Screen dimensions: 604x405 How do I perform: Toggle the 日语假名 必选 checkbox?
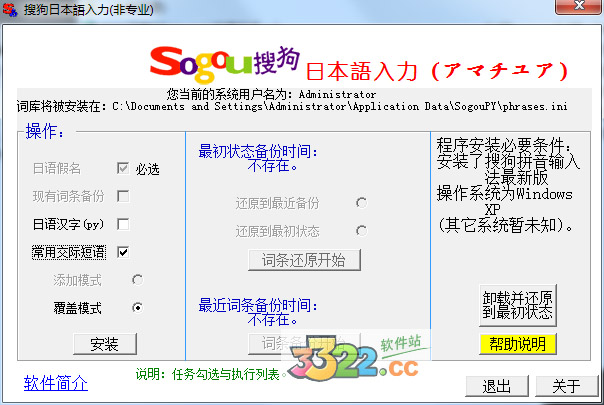(x=123, y=168)
